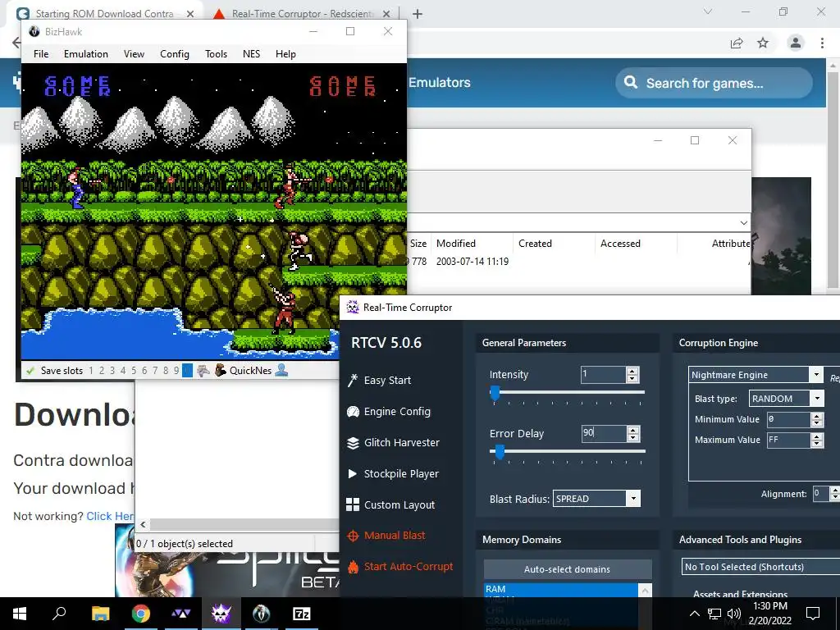This screenshot has height=630, width=840.
Task: Open 7-Zip from the taskbar
Action: tap(302, 614)
